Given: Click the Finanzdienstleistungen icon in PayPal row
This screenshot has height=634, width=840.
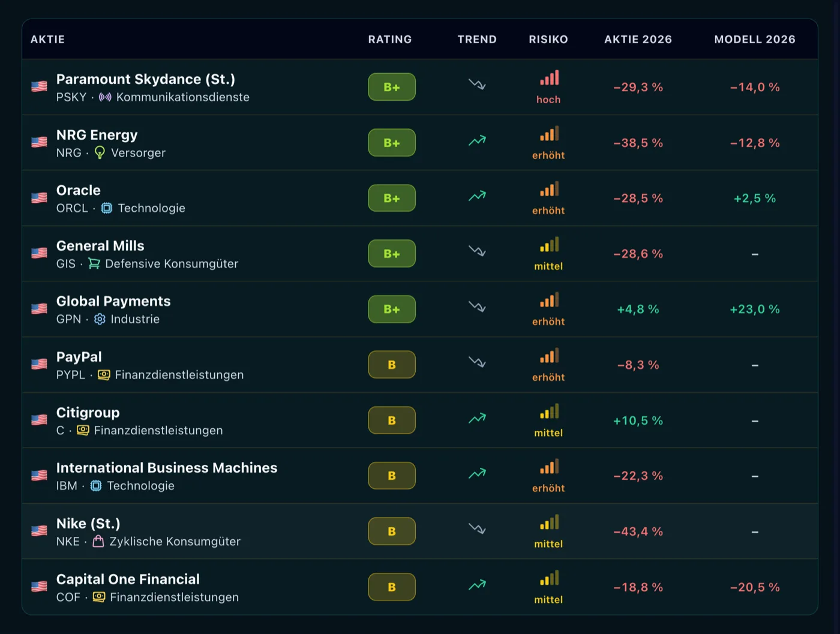Looking at the screenshot, I should tap(104, 375).
